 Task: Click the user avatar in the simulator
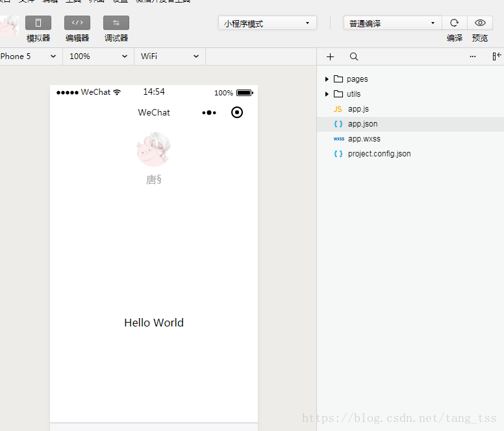154,149
